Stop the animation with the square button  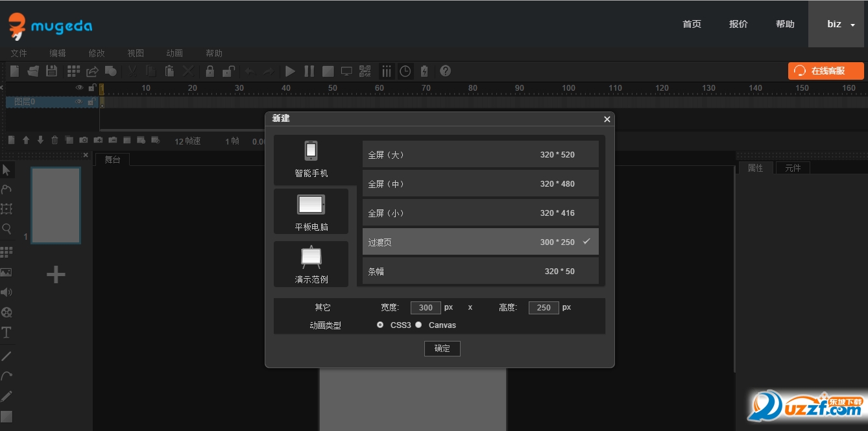click(328, 71)
